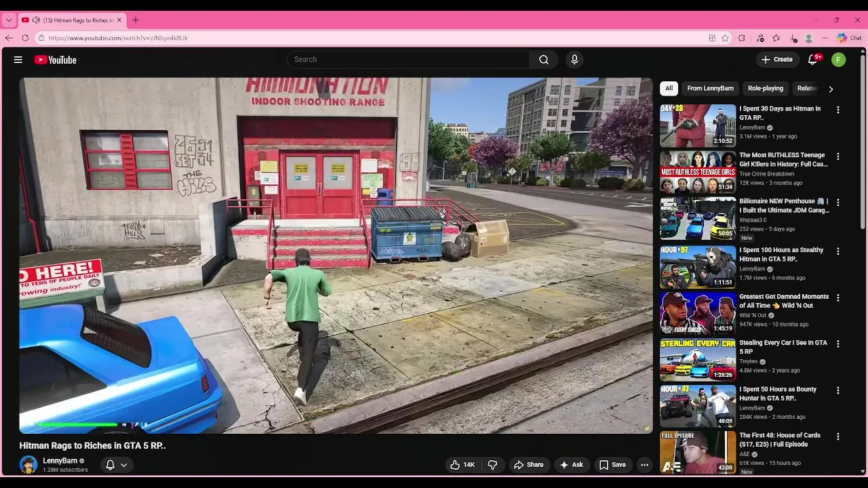The height and width of the screenshot is (488, 868).
Task: Open the account avatar with letter F
Action: click(839, 60)
